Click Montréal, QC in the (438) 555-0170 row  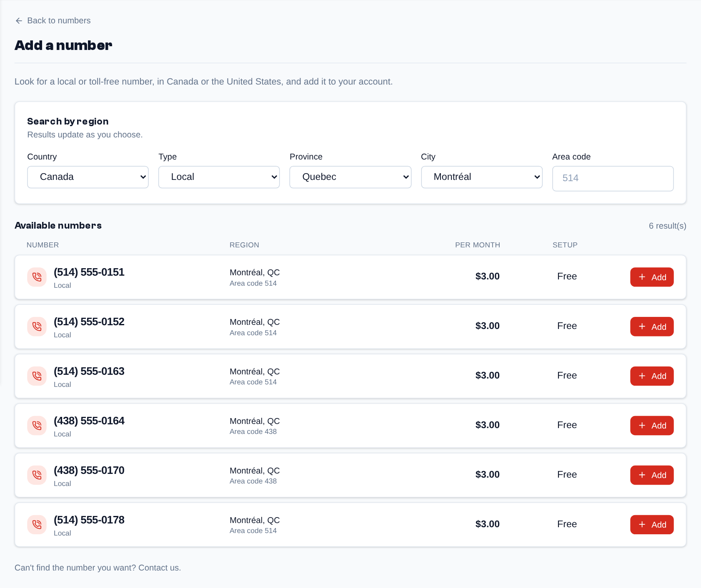click(x=255, y=471)
